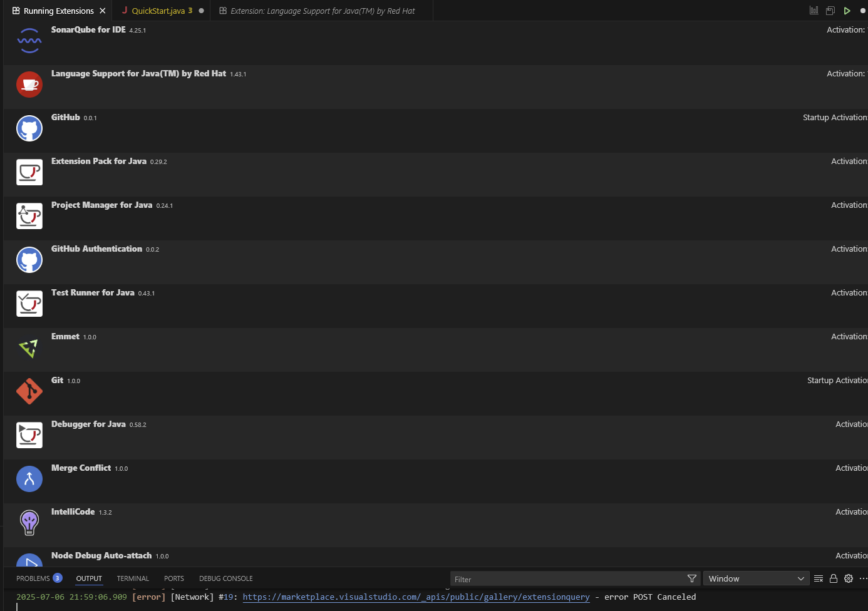Click the GitHub extension octocat icon

(x=29, y=128)
